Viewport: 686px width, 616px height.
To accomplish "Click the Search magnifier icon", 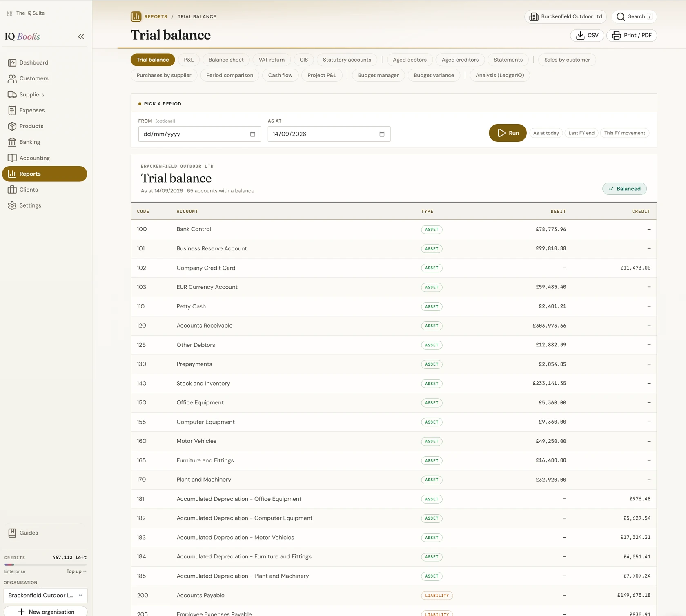I will tap(621, 17).
